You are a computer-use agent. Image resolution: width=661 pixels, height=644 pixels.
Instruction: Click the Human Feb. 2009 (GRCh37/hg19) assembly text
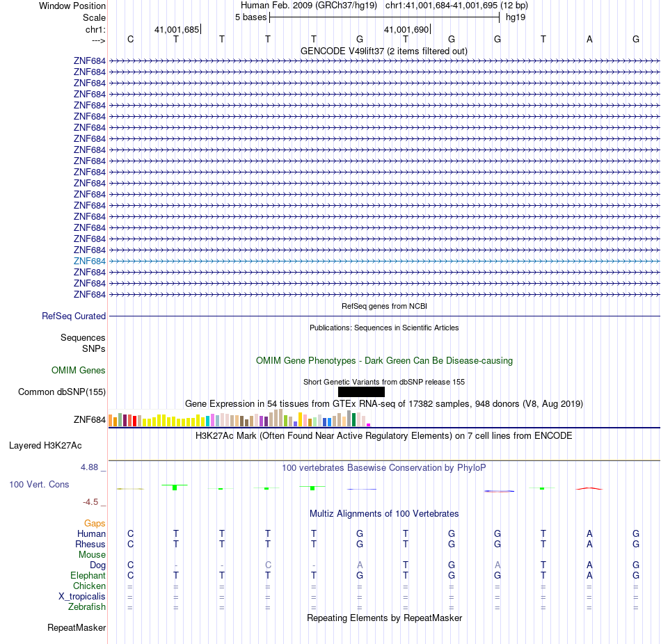(310, 6)
